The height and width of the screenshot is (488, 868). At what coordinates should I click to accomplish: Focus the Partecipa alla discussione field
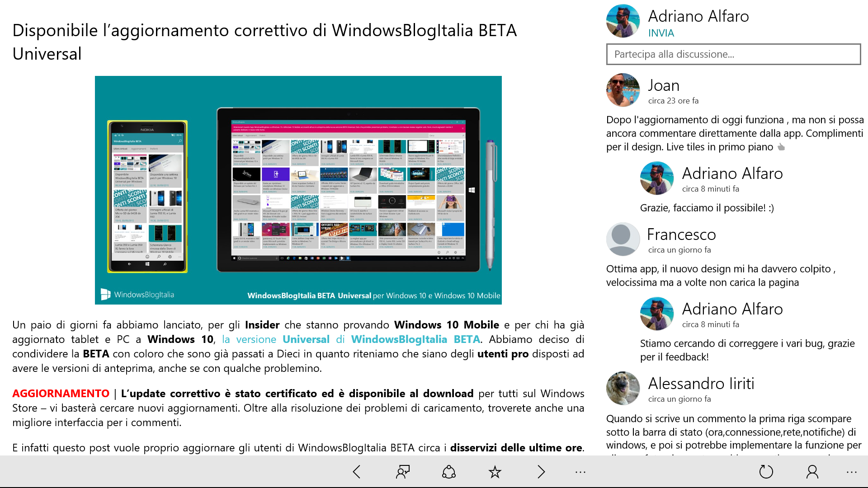733,54
